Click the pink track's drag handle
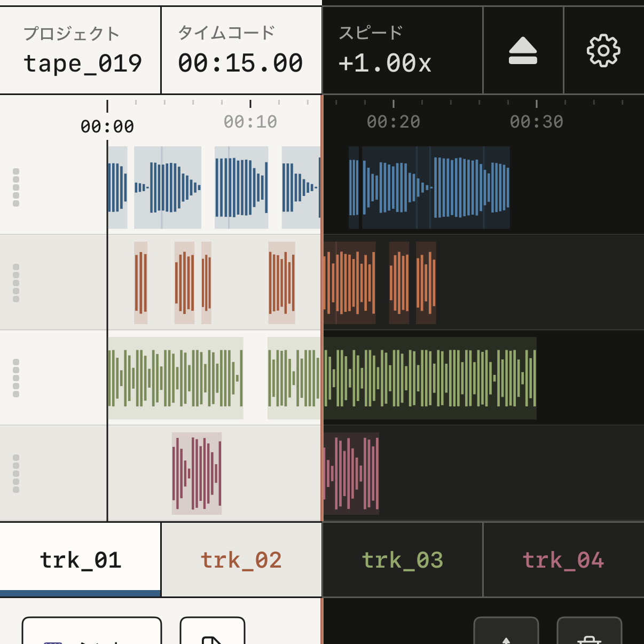Image resolution: width=644 pixels, height=644 pixels. coord(16,474)
